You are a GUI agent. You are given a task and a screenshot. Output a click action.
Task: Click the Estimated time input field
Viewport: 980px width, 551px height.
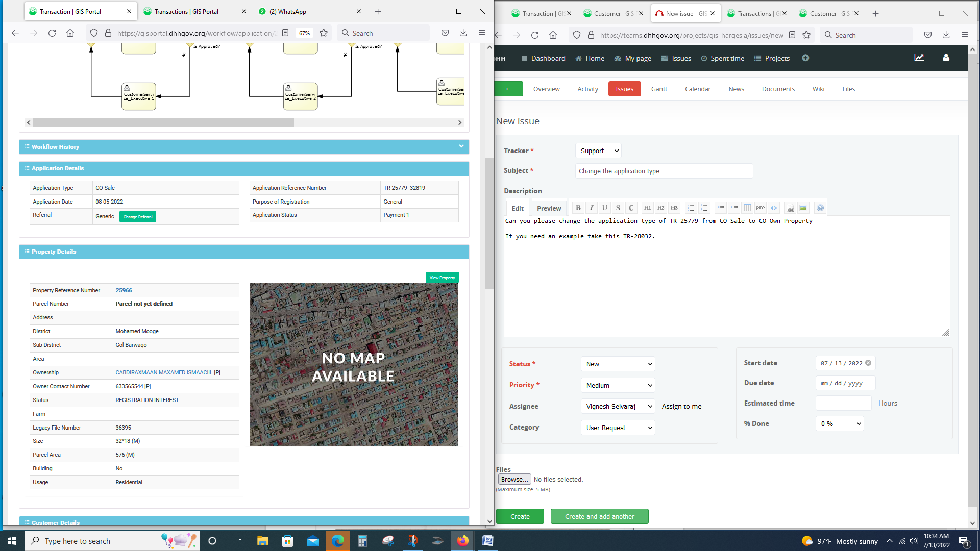click(x=843, y=403)
